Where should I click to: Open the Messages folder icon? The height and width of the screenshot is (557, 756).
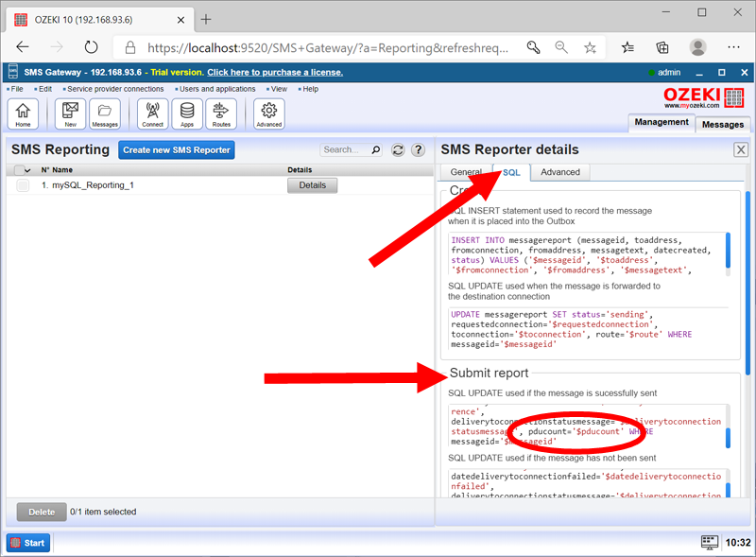point(104,113)
